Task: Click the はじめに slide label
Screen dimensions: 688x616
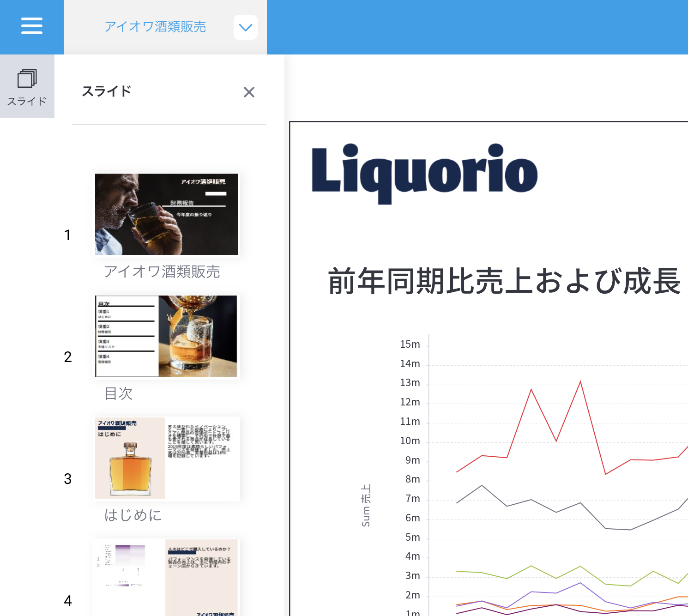Action: (133, 515)
